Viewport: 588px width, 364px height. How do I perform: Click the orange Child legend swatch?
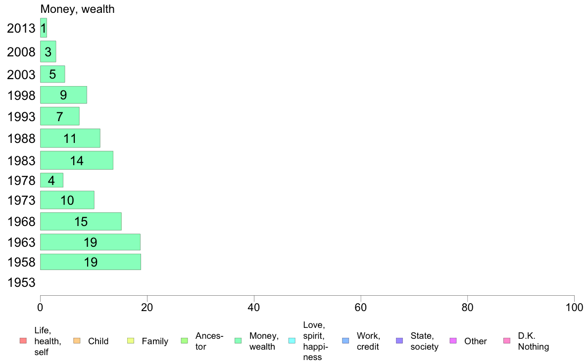point(77,341)
